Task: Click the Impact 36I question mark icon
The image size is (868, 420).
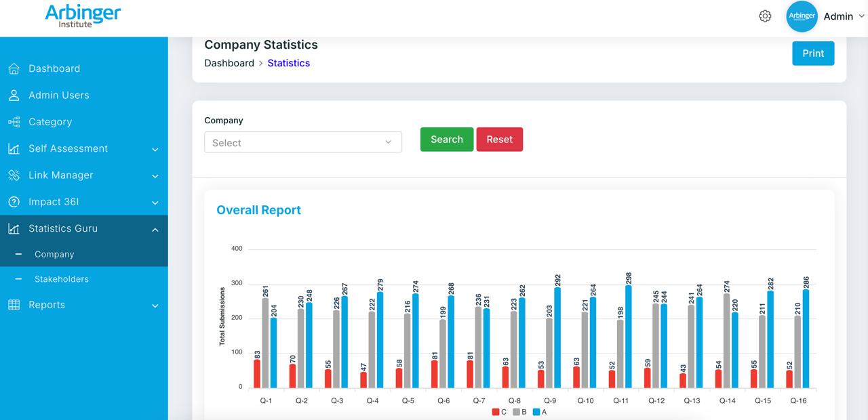Action: (x=14, y=202)
